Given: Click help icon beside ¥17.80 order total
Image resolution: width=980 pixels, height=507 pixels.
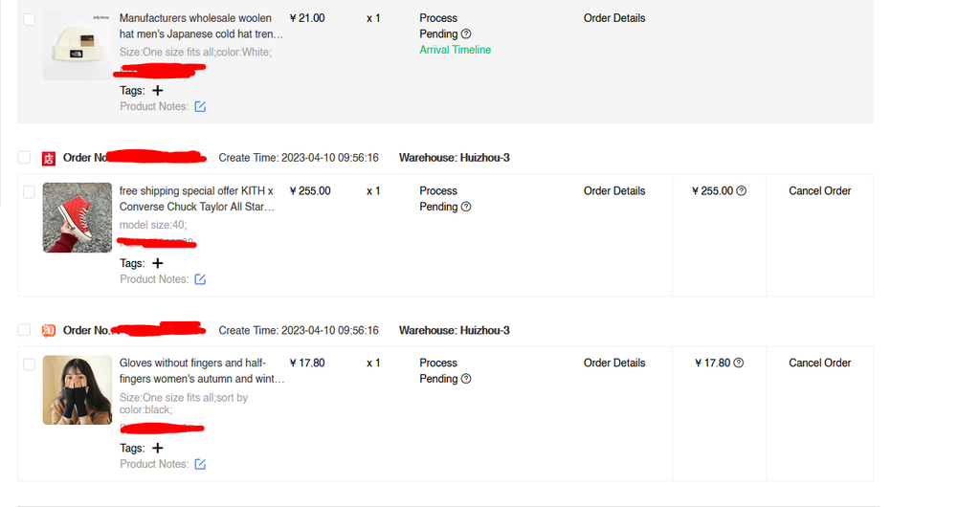Looking at the screenshot, I should coord(738,363).
